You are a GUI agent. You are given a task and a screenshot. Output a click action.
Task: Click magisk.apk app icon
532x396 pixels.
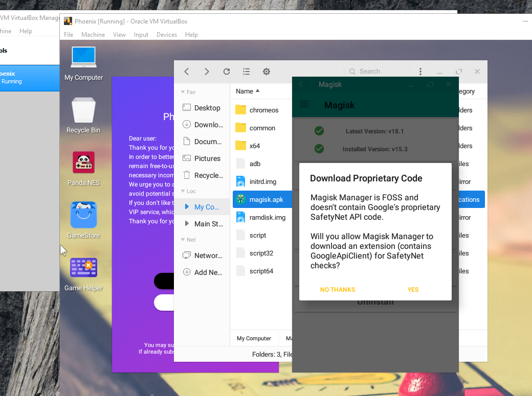[x=240, y=199]
